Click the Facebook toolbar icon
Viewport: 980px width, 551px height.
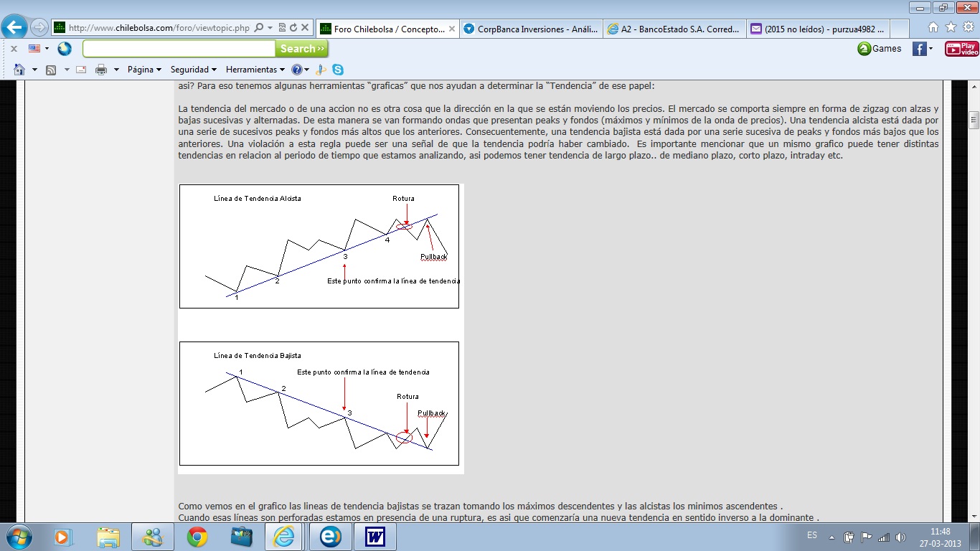tap(919, 49)
